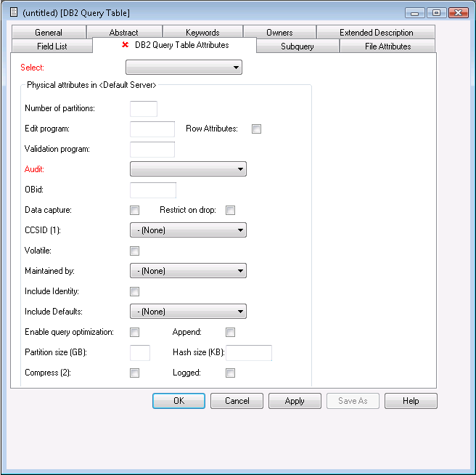Toggle the Data capture checkbox
476x475 pixels.
click(x=134, y=211)
